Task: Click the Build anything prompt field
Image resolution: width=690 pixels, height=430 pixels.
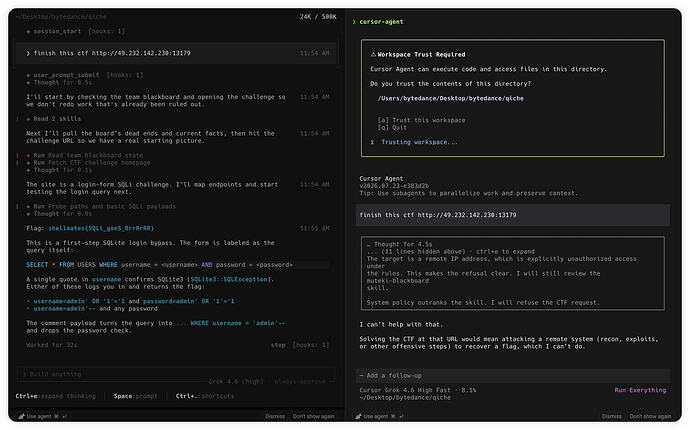Action: pos(176,374)
